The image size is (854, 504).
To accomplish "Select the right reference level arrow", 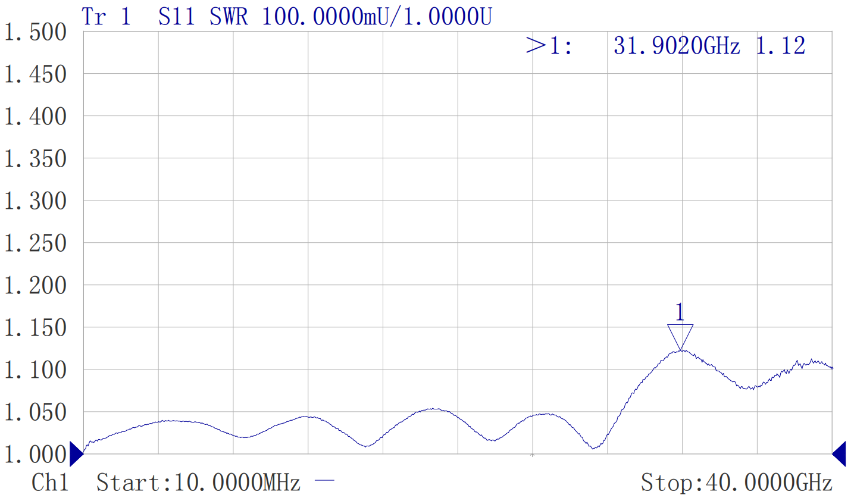I will 839,454.
